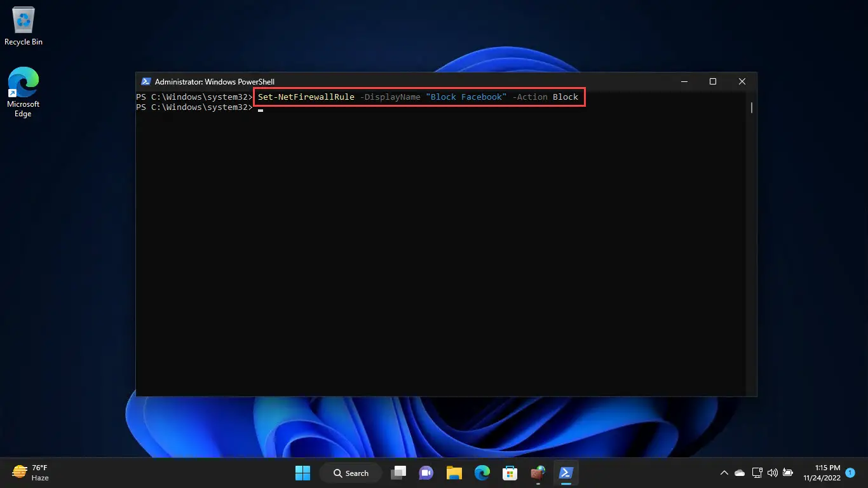
Task: Open Task View from the taskbar
Action: coord(398,473)
